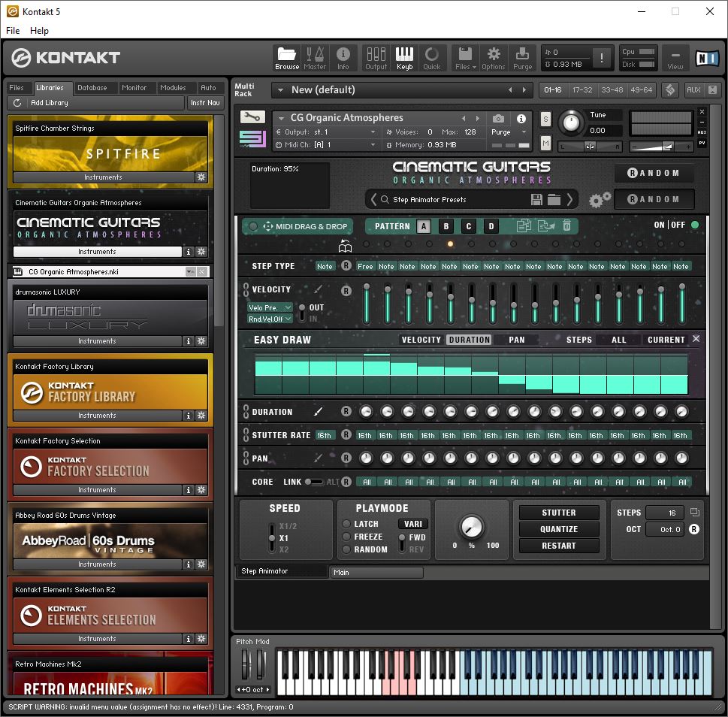
Task: Solo the instrument with S button
Action: 545,120
